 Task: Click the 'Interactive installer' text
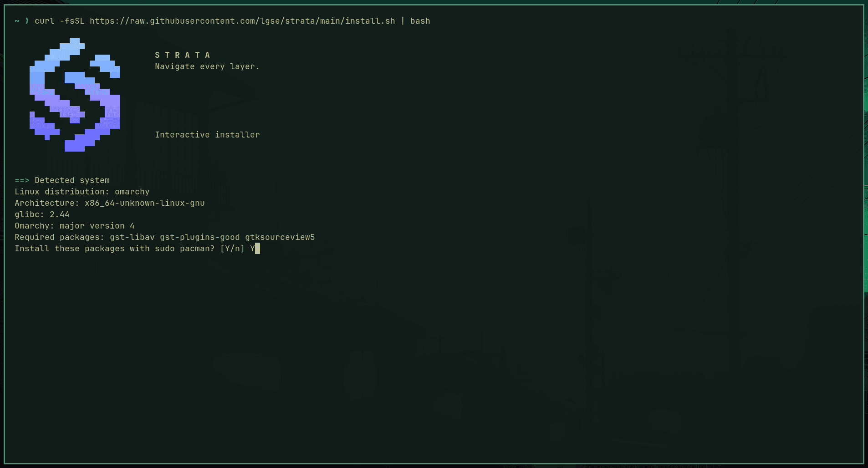click(207, 135)
